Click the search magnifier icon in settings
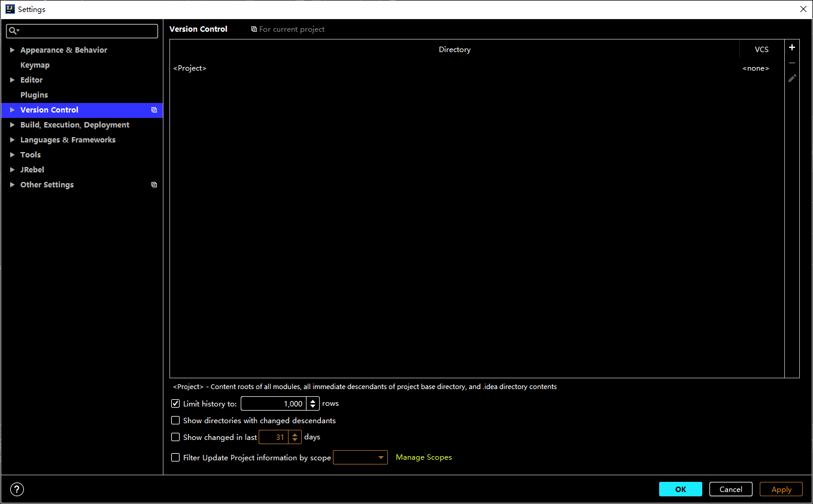 click(x=14, y=31)
